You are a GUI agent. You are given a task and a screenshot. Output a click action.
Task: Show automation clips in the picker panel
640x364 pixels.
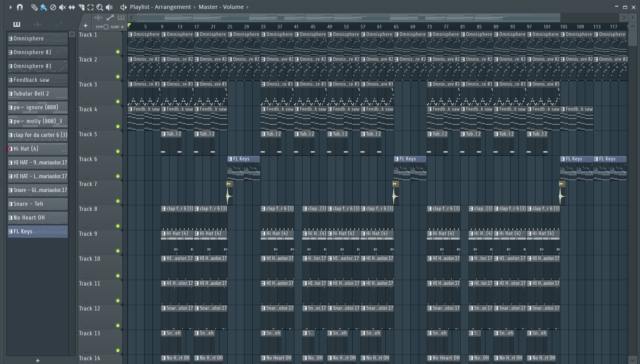59,24
